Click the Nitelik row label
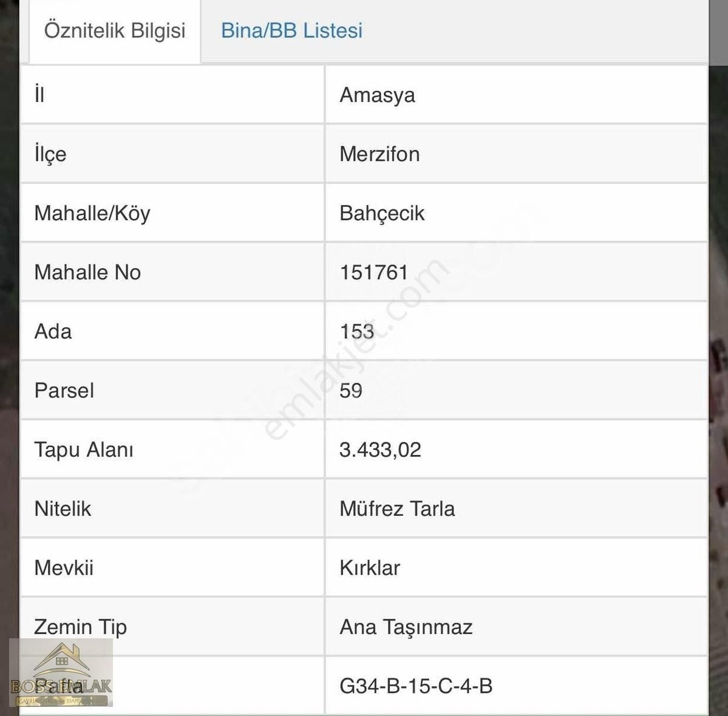The height and width of the screenshot is (716, 728). pyautogui.click(x=63, y=508)
